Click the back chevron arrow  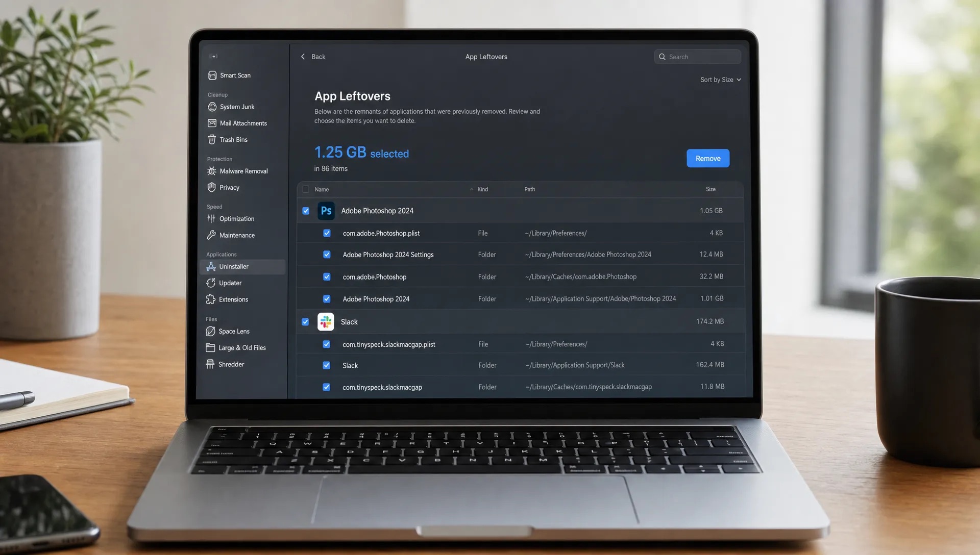303,57
